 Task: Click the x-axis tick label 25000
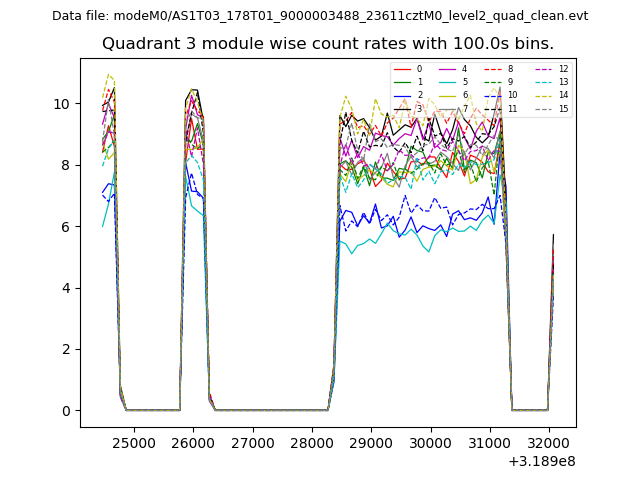[133, 442]
